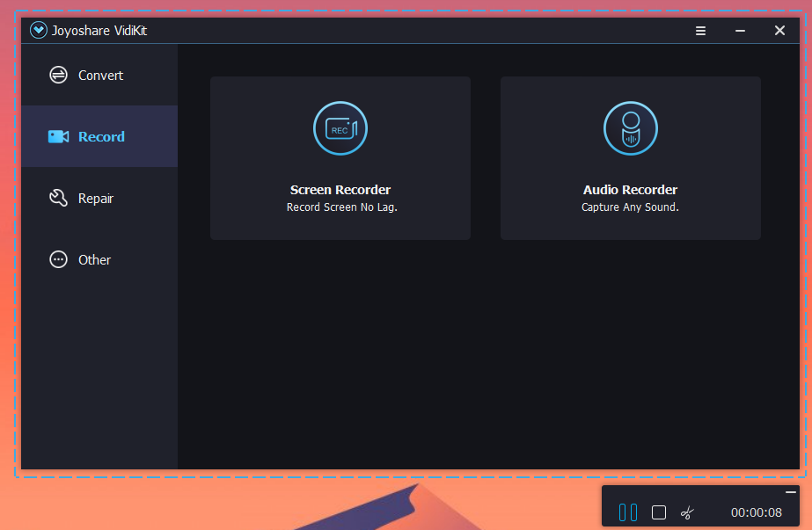The width and height of the screenshot is (812, 530).
Task: Click the 'Record Screen No Lag.' text
Action: [x=342, y=207]
